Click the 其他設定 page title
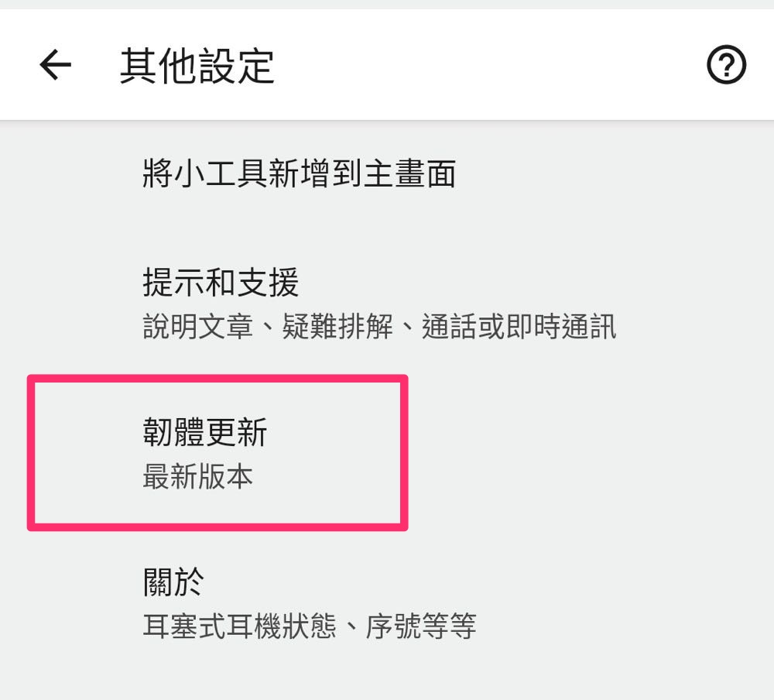774x700 pixels. tap(197, 66)
